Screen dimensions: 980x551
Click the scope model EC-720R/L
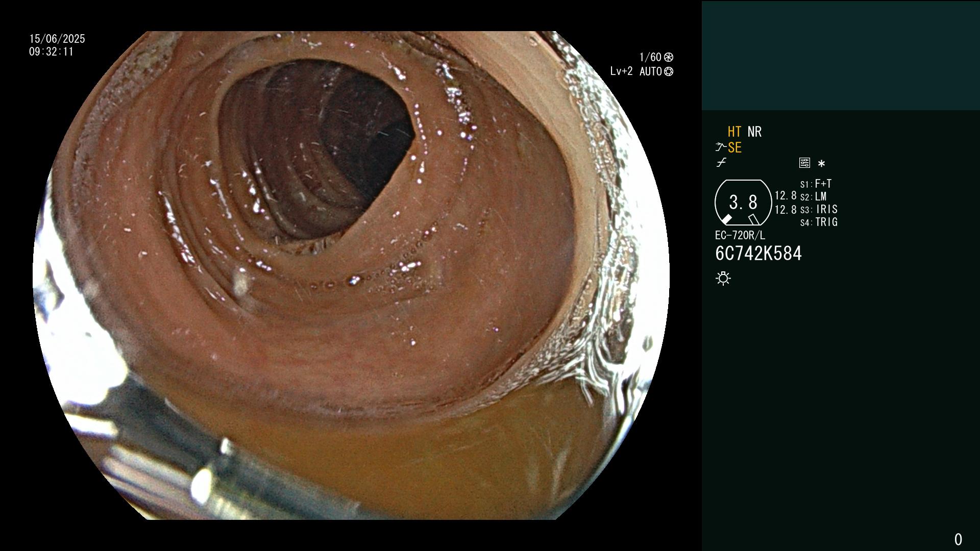[740, 235]
